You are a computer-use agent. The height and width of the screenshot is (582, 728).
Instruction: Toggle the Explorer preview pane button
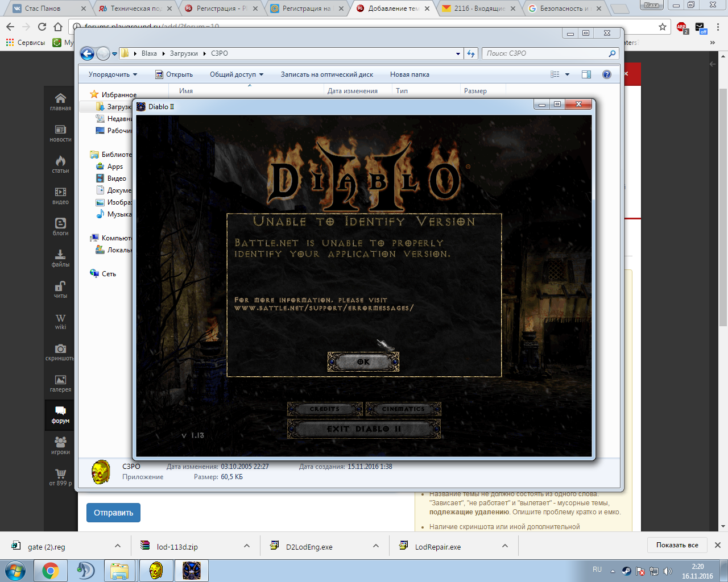586,74
